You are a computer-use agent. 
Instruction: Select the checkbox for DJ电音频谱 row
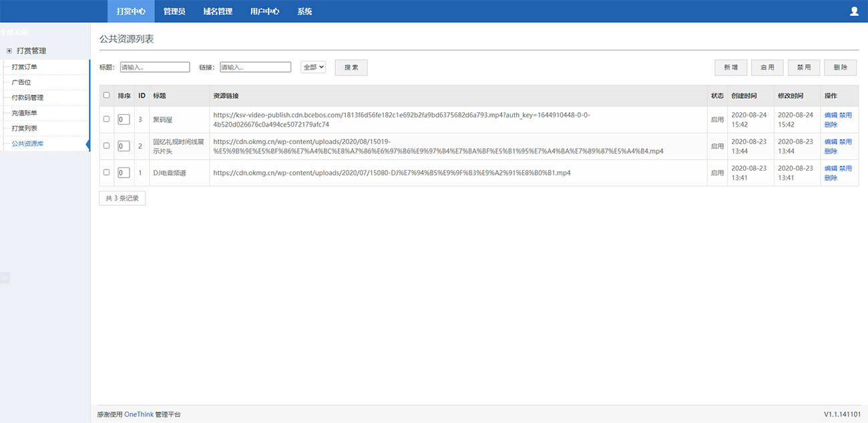[x=107, y=172]
